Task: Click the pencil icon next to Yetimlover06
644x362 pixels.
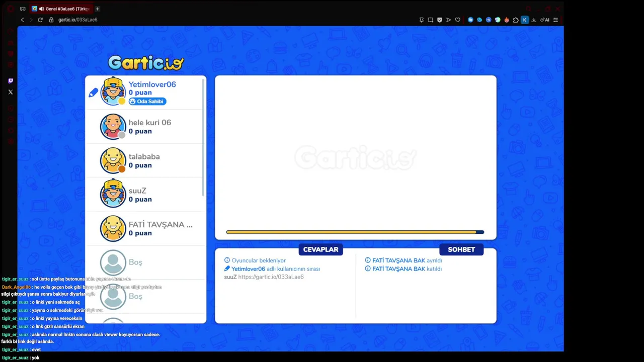Action: [x=93, y=93]
